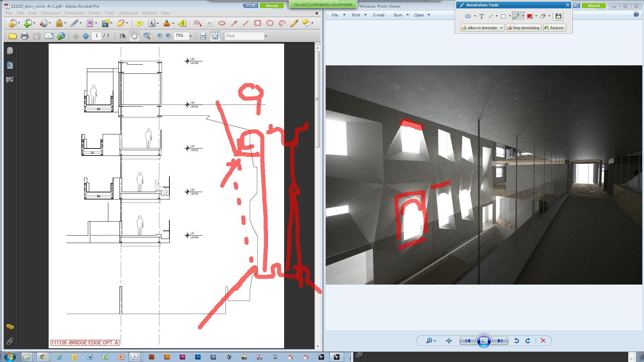The width and height of the screenshot is (644, 362).
Task: Click the Find text field
Action: point(245,36)
